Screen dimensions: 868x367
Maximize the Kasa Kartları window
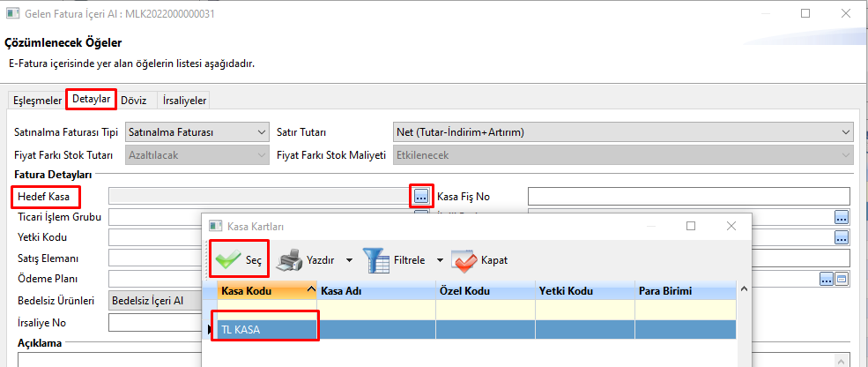pyautogui.click(x=690, y=226)
